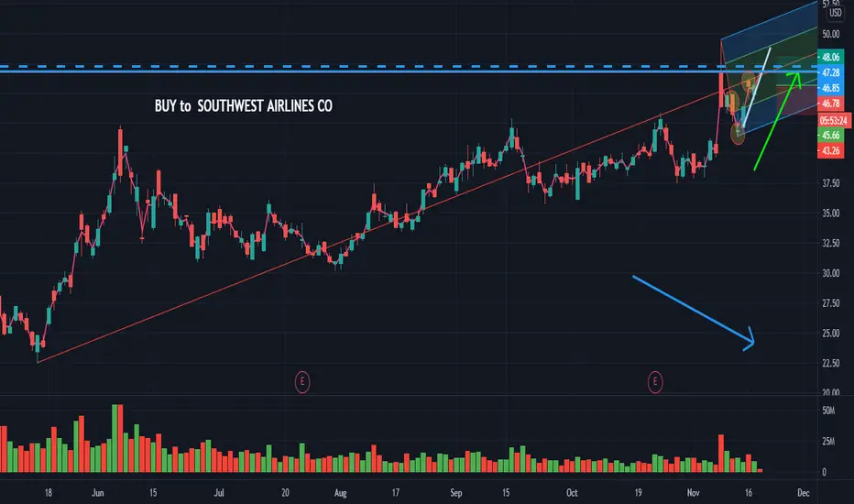The image size is (854, 504).
Task: Select the BUY to SOUTHWEST AIRLINES CO text note
Action: point(244,105)
